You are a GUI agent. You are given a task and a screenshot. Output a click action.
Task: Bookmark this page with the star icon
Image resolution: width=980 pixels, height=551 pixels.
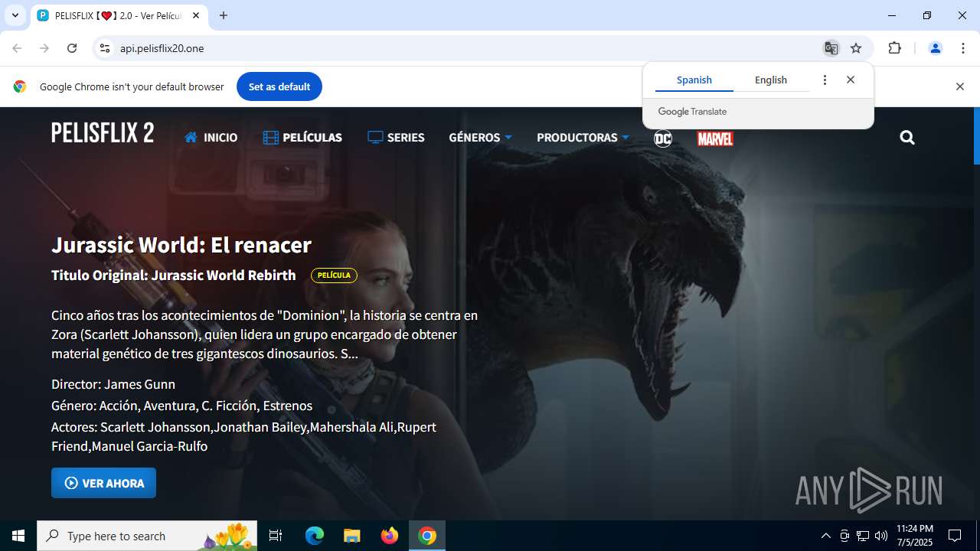click(856, 48)
